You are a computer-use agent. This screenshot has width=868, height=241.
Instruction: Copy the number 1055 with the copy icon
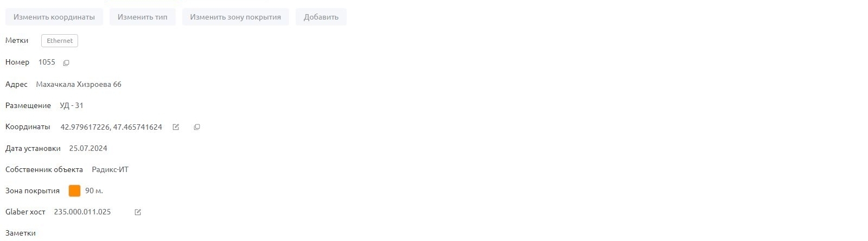pyautogui.click(x=66, y=63)
